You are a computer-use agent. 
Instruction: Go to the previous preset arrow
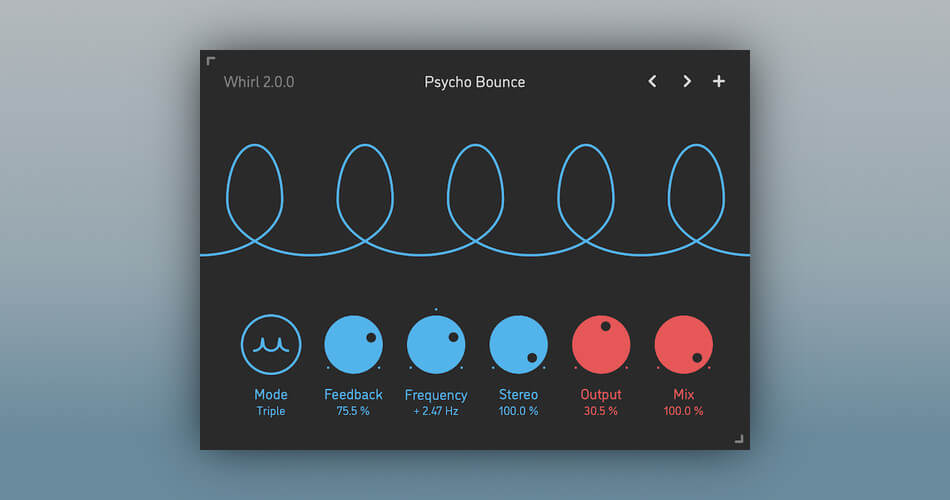pos(653,81)
